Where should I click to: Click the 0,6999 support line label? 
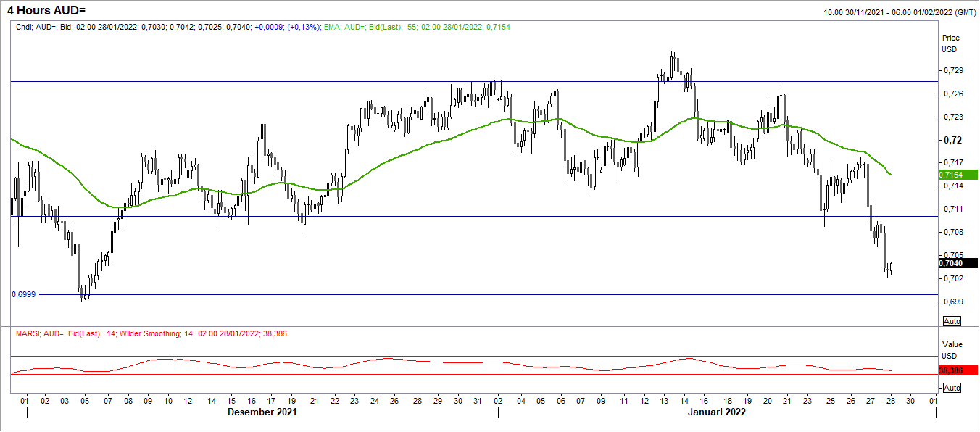pyautogui.click(x=23, y=294)
